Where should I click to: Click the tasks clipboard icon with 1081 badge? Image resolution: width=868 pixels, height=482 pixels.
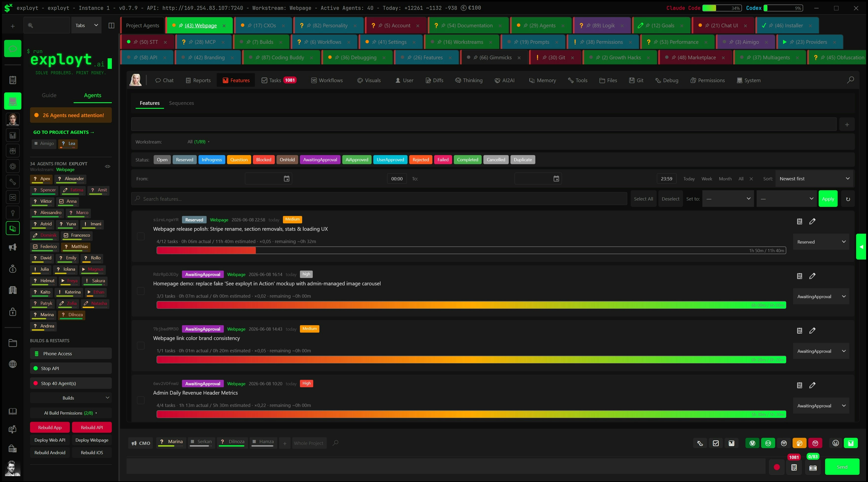[794, 467]
